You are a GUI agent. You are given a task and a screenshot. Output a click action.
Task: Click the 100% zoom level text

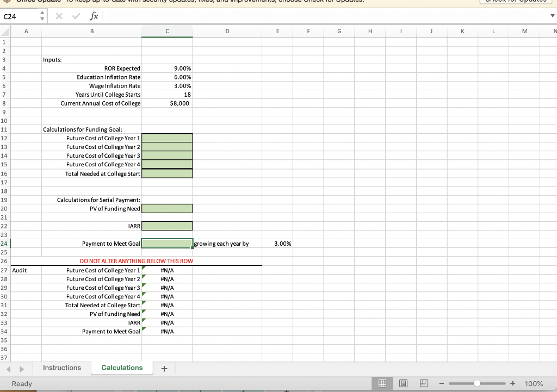[534, 383]
